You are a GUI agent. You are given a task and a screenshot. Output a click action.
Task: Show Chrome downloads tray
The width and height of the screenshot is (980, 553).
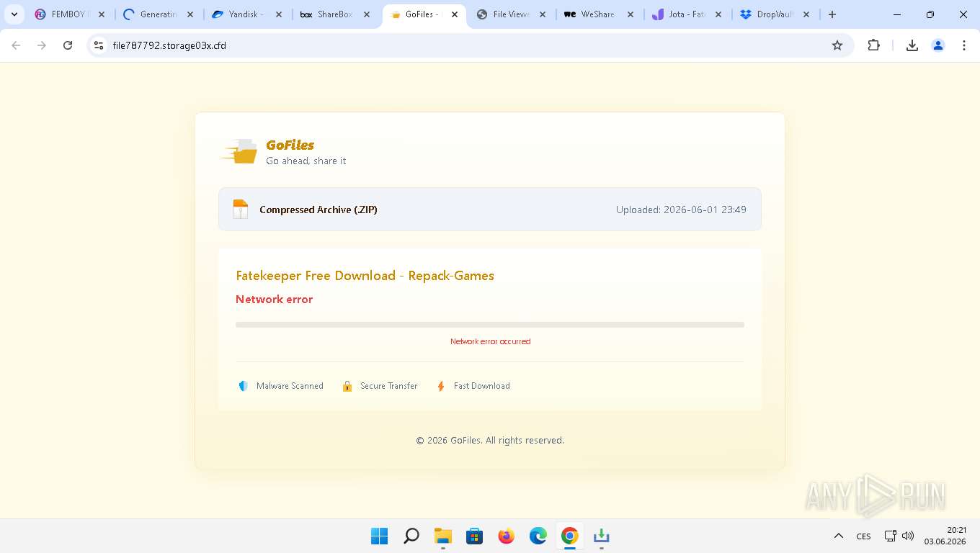pyautogui.click(x=912, y=45)
